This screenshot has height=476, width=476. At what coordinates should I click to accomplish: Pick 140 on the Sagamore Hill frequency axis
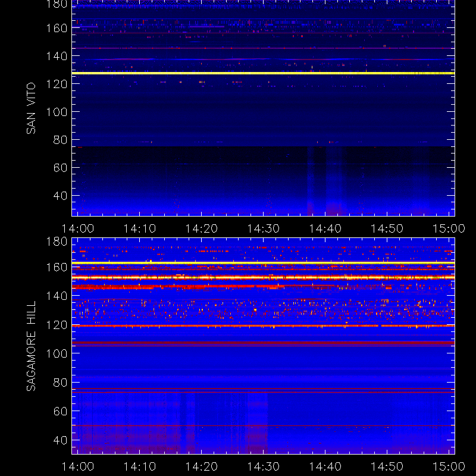(57, 296)
